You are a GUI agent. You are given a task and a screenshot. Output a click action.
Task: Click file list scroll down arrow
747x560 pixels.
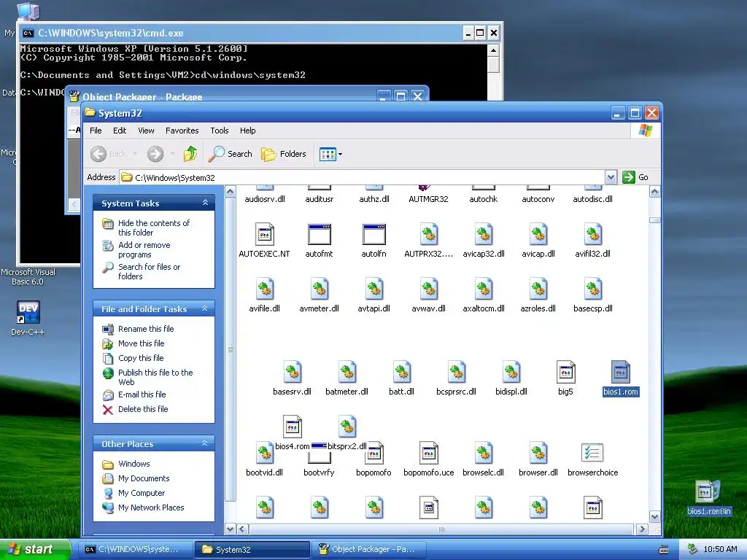click(x=654, y=517)
